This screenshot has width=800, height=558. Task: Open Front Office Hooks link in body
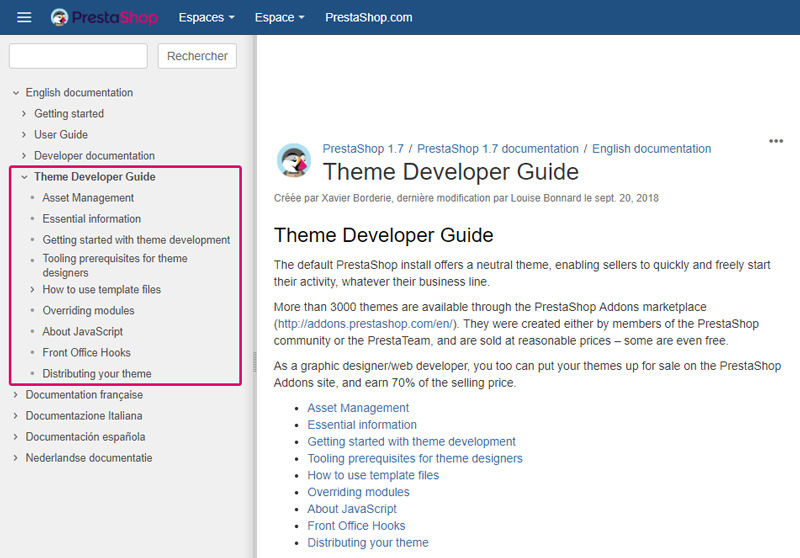[x=356, y=526]
